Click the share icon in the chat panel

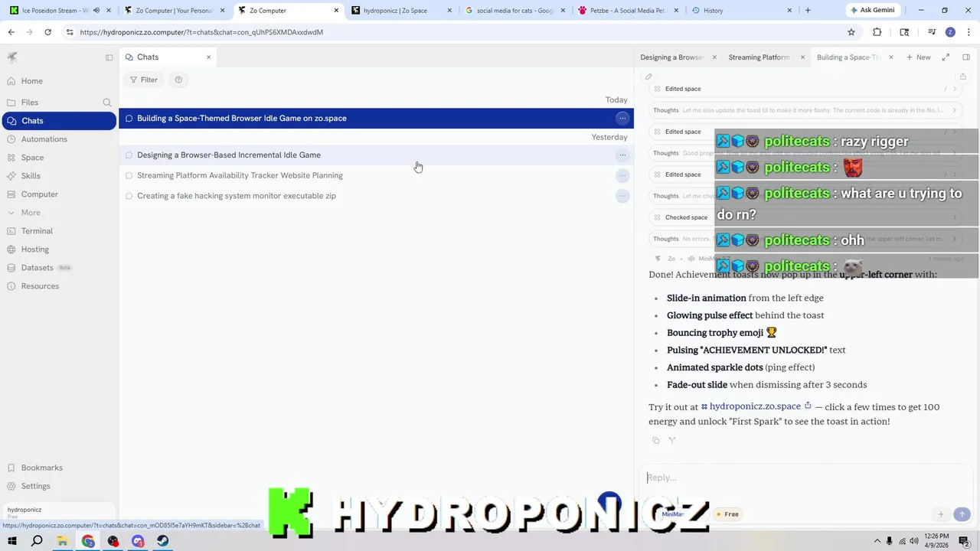963,77
